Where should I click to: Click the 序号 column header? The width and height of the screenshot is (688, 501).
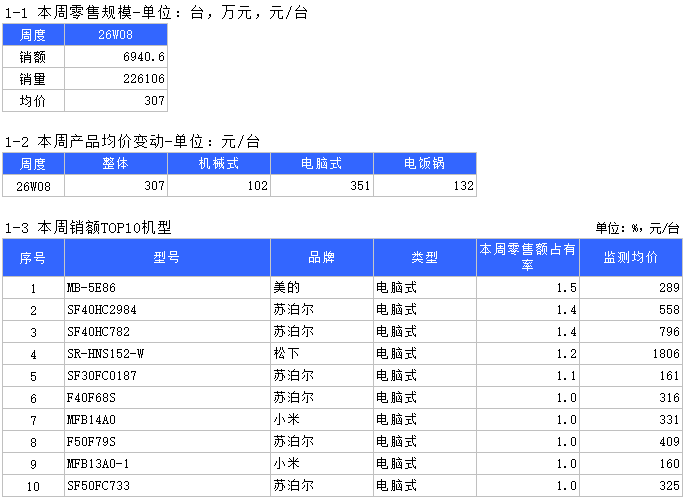click(33, 258)
